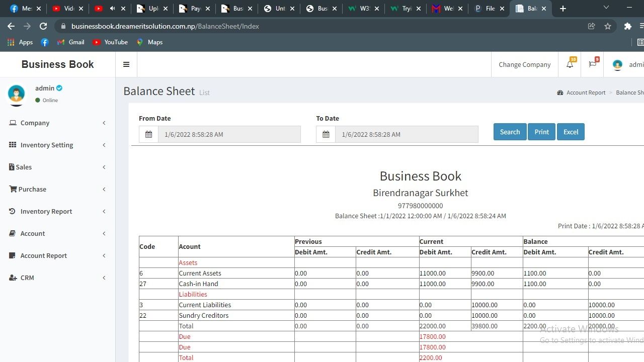644x362 pixels.
Task: Open the browser extensions puzzle icon
Action: [627, 26]
